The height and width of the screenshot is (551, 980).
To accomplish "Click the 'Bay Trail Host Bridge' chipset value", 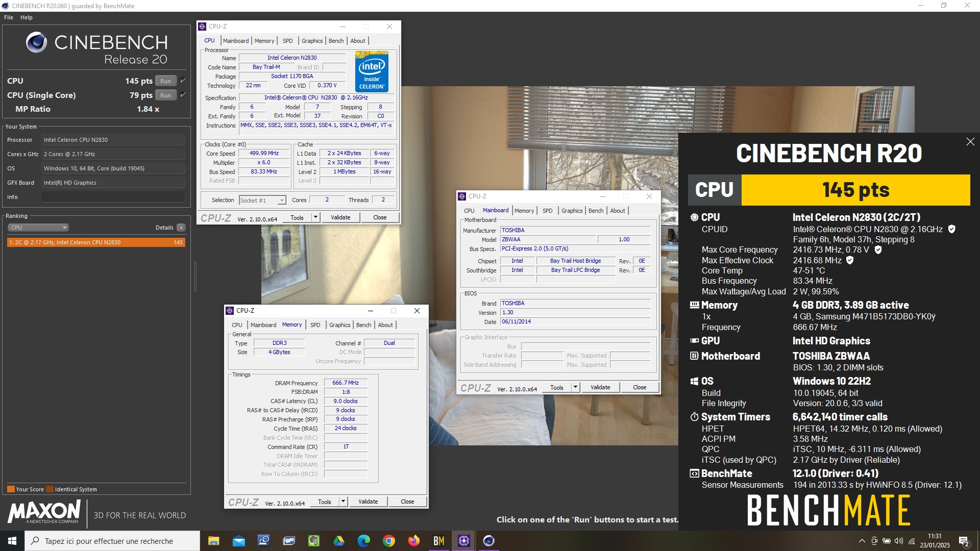I will (x=575, y=261).
